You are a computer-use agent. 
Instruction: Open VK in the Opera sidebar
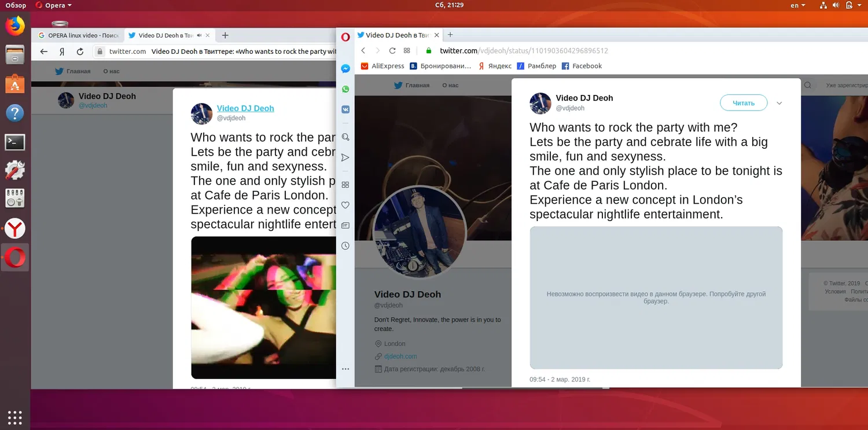tap(345, 109)
